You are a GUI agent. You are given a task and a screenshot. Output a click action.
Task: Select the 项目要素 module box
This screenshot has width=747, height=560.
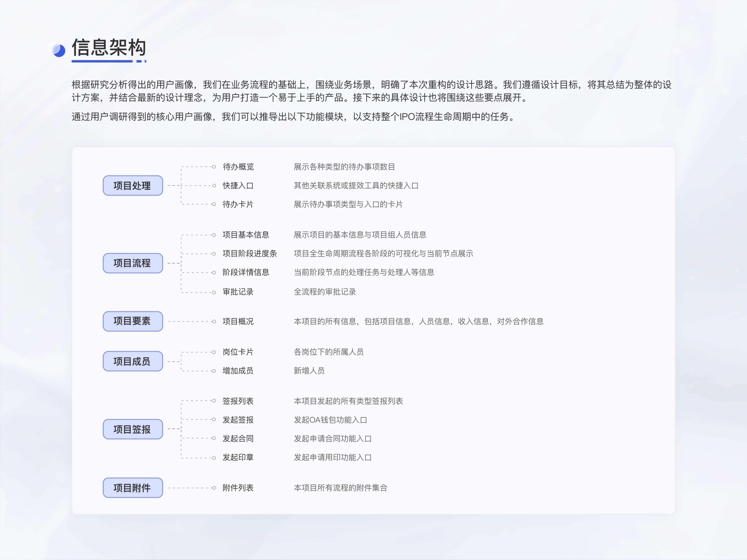click(x=133, y=321)
